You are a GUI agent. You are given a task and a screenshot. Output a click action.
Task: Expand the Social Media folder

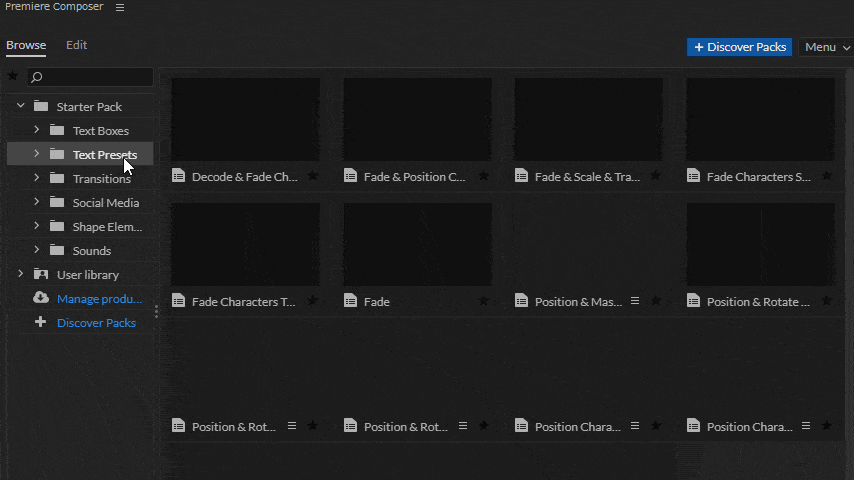(36, 202)
